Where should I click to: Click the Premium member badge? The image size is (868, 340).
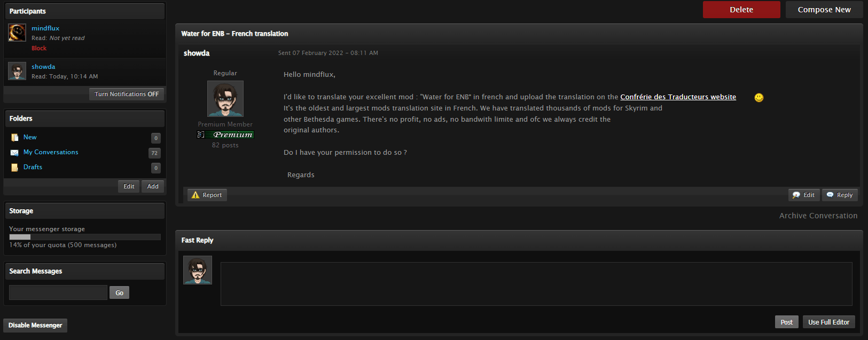tap(225, 135)
